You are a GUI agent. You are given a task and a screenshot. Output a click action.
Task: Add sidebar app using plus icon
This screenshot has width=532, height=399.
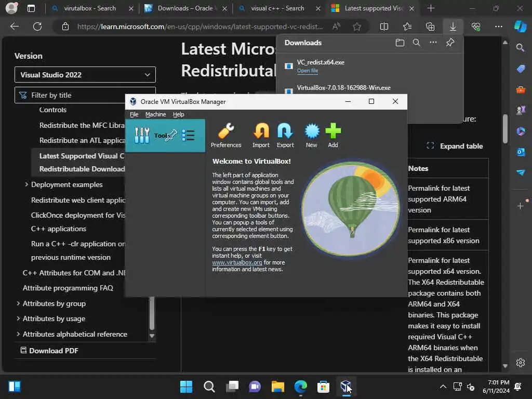[521, 206]
